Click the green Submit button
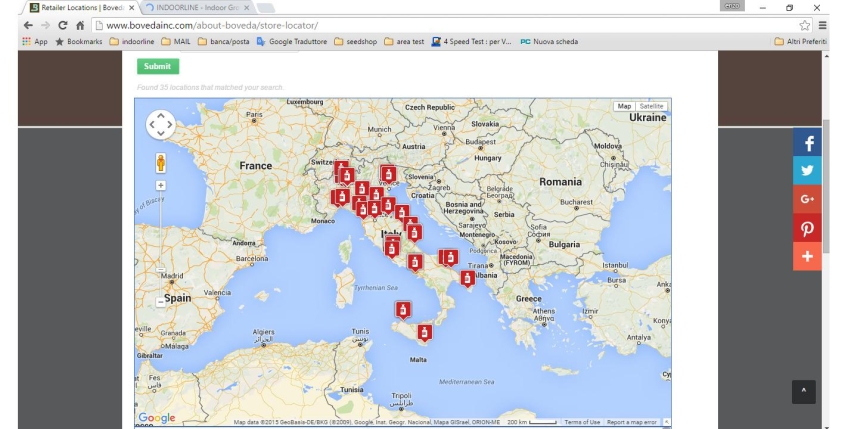The height and width of the screenshot is (429, 848). click(157, 66)
